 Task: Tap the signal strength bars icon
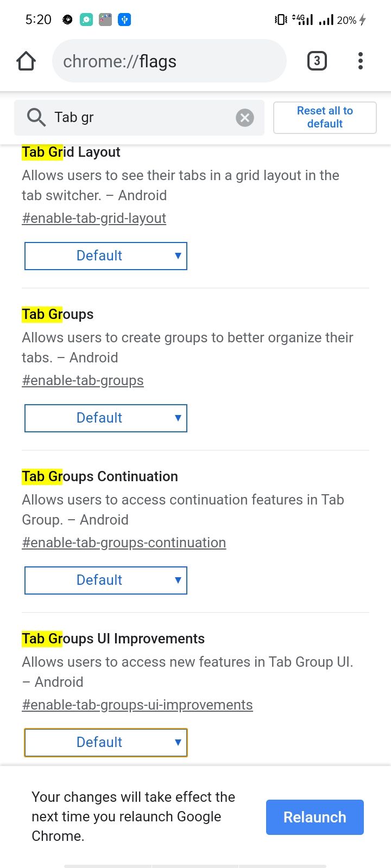click(326, 20)
